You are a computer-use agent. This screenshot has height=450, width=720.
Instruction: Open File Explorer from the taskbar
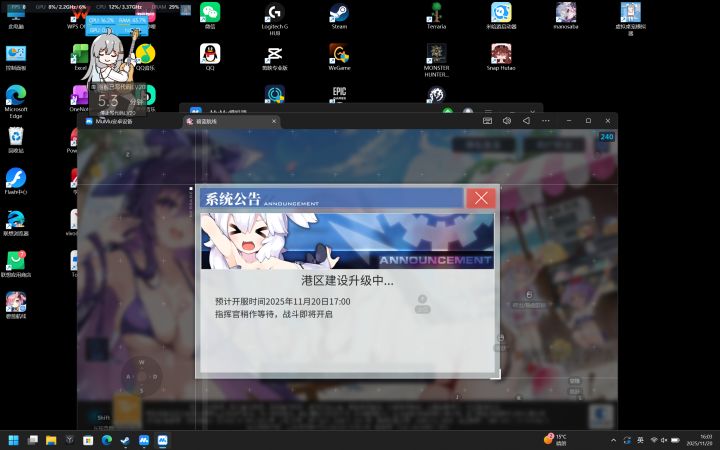51,440
